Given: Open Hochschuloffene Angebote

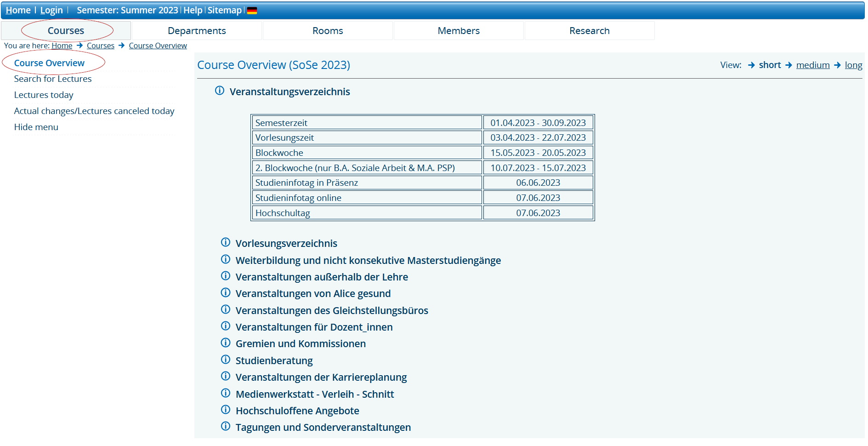Looking at the screenshot, I should (297, 411).
